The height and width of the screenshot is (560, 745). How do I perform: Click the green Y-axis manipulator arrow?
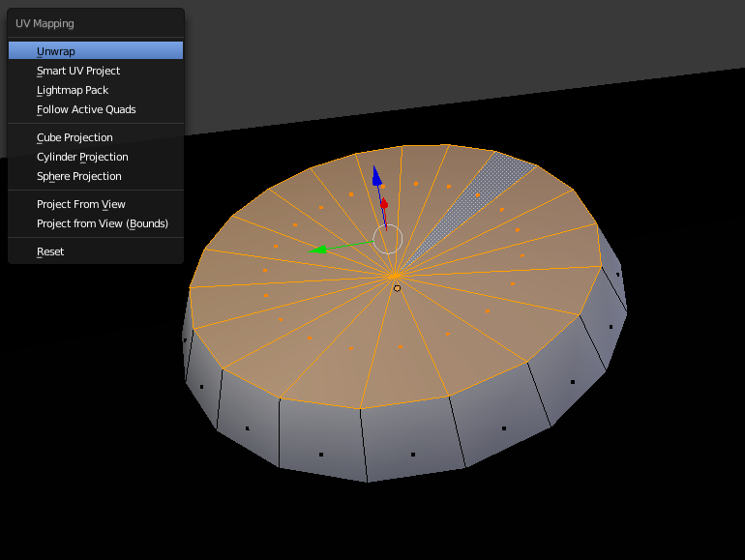pos(317,250)
